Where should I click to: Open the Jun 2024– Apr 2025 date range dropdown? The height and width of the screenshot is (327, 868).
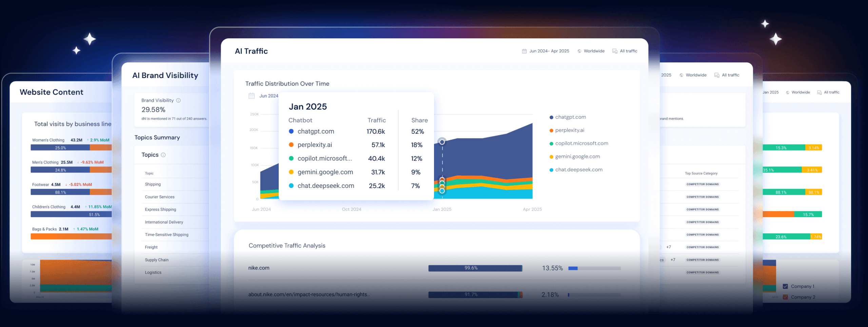click(549, 51)
